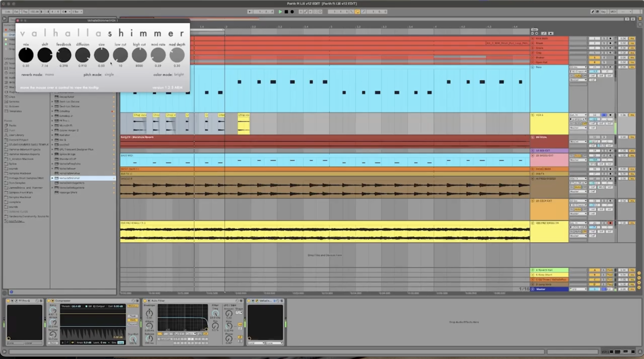The height and width of the screenshot is (359, 644).
Task: Click the Stop button in transport
Action: pos(286,12)
